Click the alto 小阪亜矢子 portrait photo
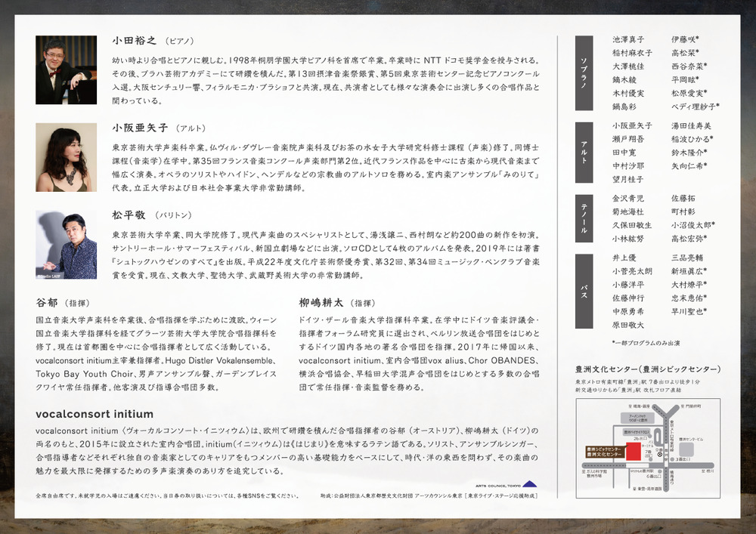 66,157
